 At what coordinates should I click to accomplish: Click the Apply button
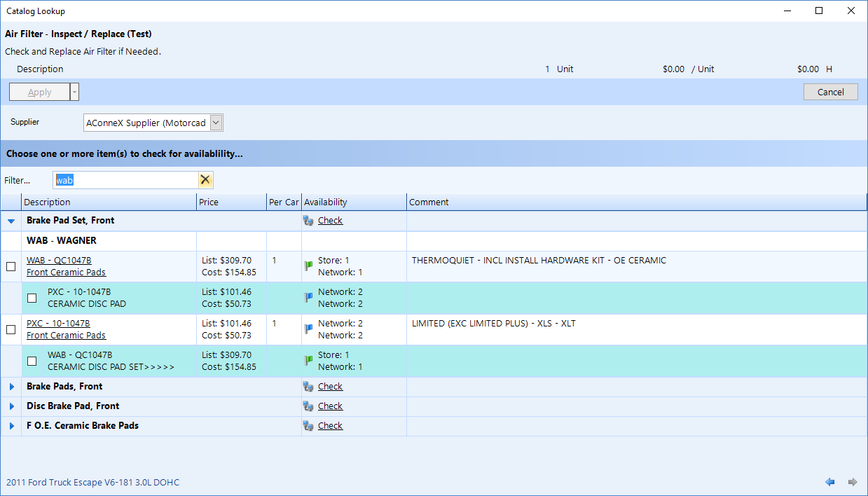point(40,92)
